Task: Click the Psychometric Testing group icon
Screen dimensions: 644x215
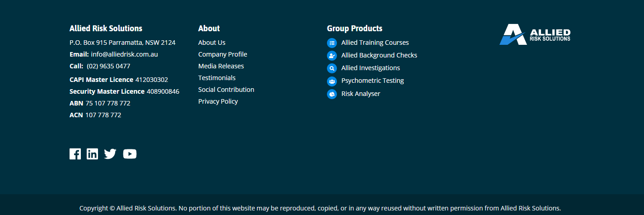Action: (332, 81)
